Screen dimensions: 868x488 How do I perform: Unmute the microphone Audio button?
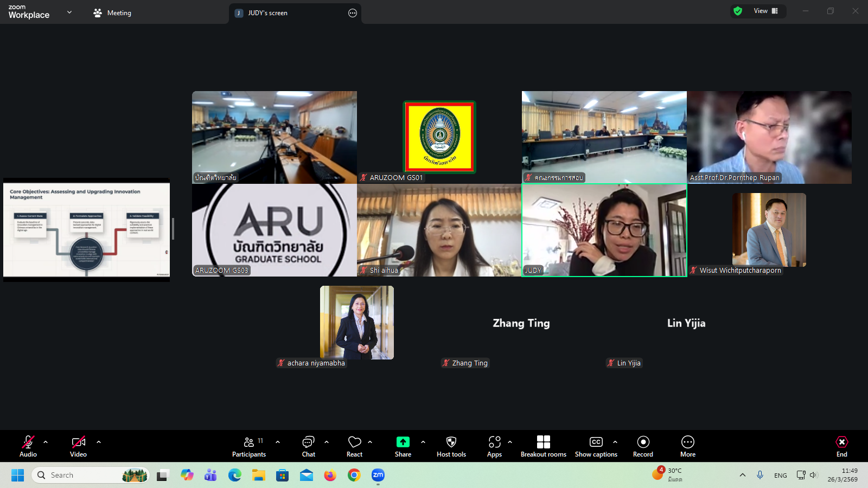coord(28,446)
